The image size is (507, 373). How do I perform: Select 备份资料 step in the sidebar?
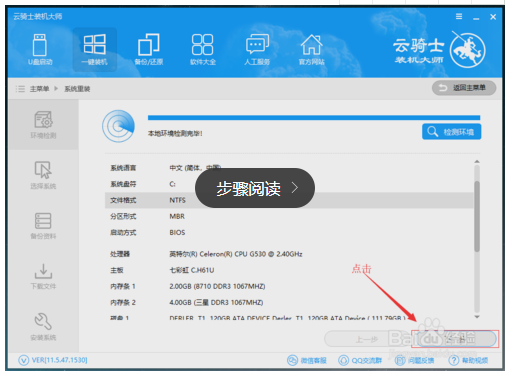point(43,226)
